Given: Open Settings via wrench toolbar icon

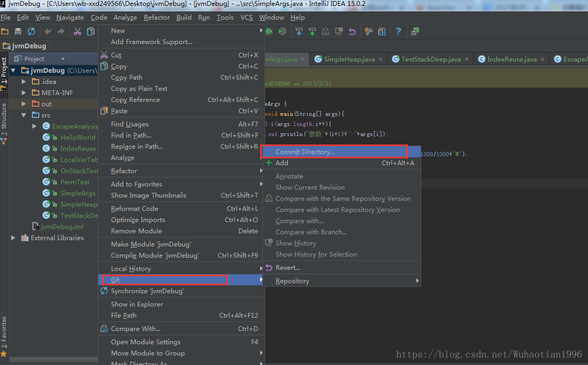Looking at the screenshot, I should click(369, 31).
